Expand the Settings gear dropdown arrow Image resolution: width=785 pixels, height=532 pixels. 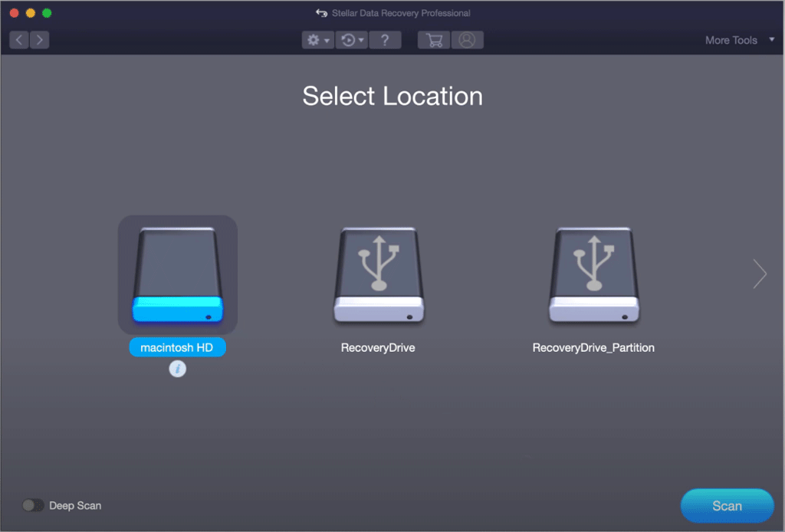coord(325,39)
